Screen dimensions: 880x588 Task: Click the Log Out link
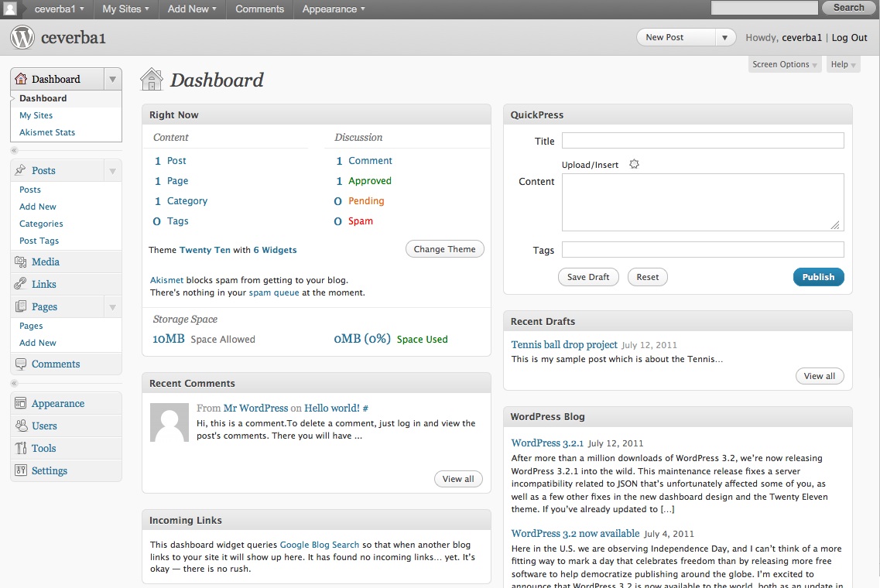[x=849, y=38]
